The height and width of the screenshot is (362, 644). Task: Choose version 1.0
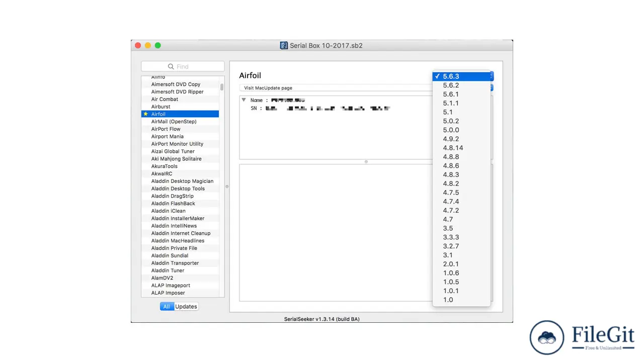coord(461,300)
